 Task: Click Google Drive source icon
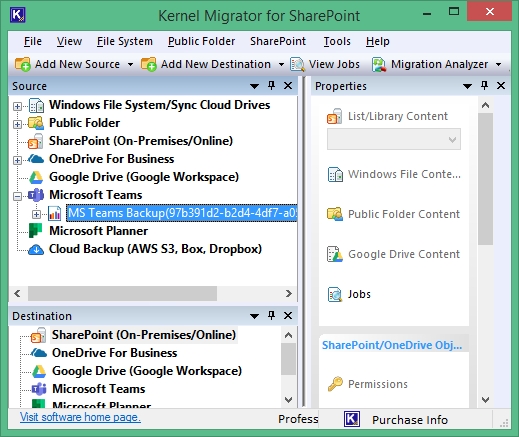coord(36,177)
